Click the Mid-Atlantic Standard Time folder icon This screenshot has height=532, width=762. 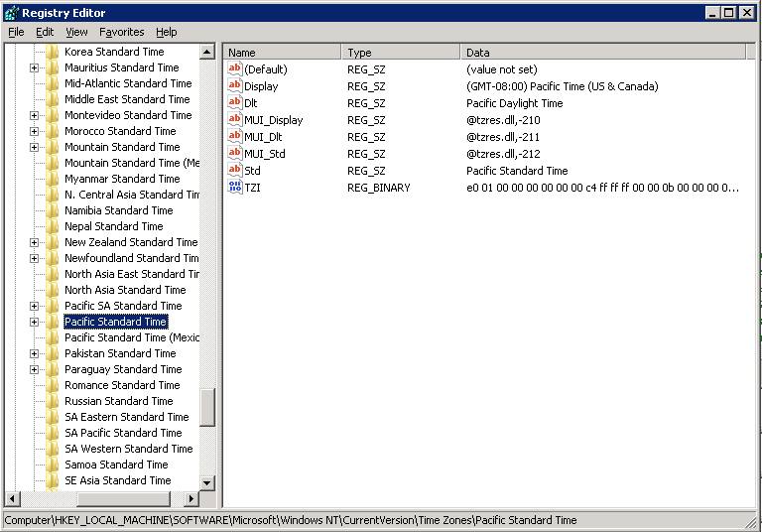(52, 83)
